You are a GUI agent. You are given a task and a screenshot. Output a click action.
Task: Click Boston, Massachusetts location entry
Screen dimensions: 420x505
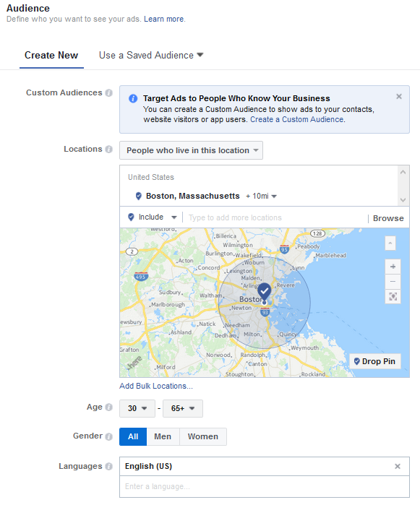[193, 196]
